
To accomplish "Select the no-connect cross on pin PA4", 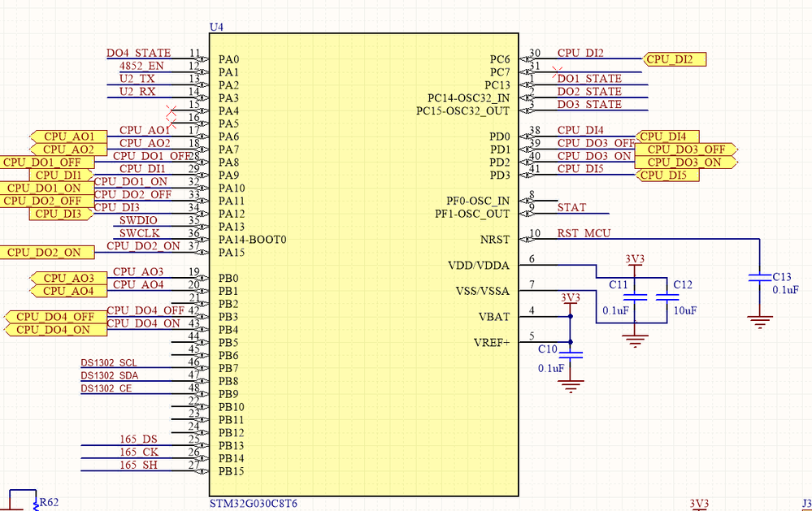I will (x=172, y=110).
